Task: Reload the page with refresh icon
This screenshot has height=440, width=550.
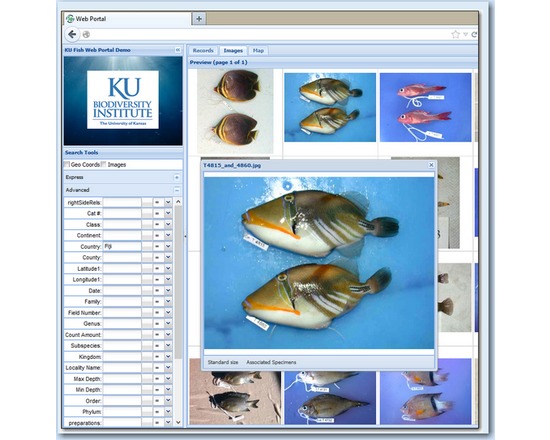Action: (474, 34)
